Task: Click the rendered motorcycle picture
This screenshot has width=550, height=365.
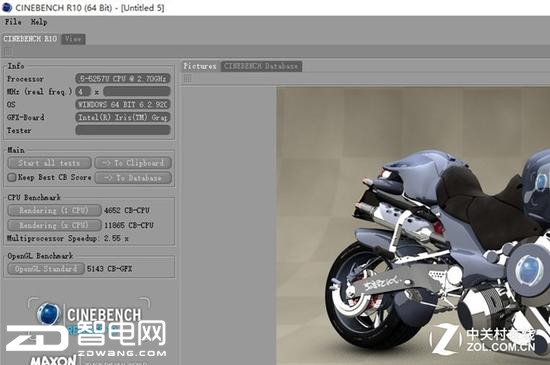Action: pyautogui.click(x=413, y=226)
